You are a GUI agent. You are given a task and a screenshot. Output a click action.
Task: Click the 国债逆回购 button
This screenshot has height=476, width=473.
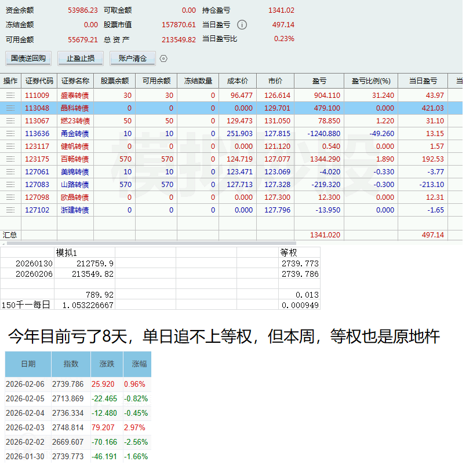(28, 58)
